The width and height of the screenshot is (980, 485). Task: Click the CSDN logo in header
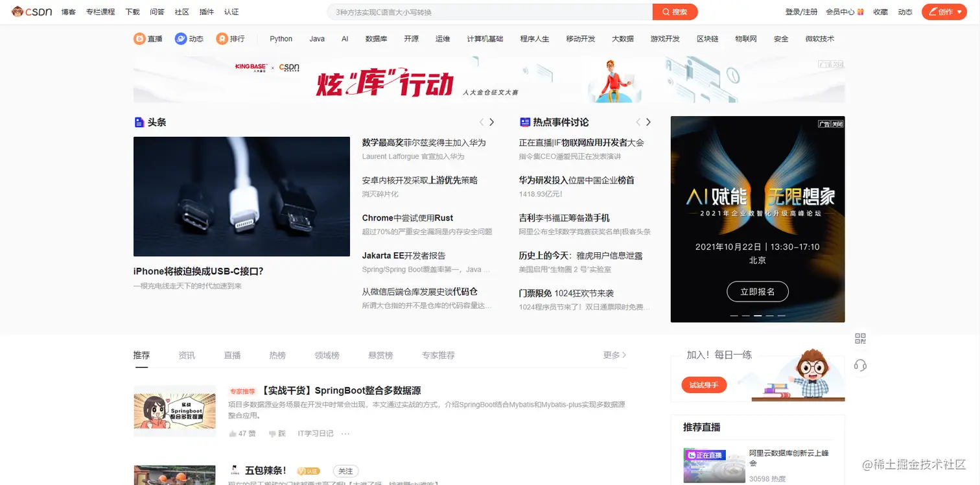click(x=32, y=12)
